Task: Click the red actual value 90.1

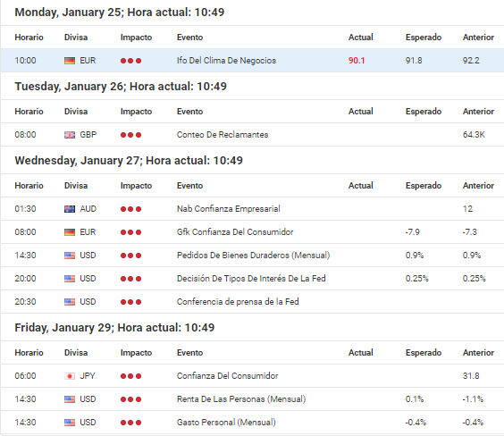Action: tap(357, 61)
